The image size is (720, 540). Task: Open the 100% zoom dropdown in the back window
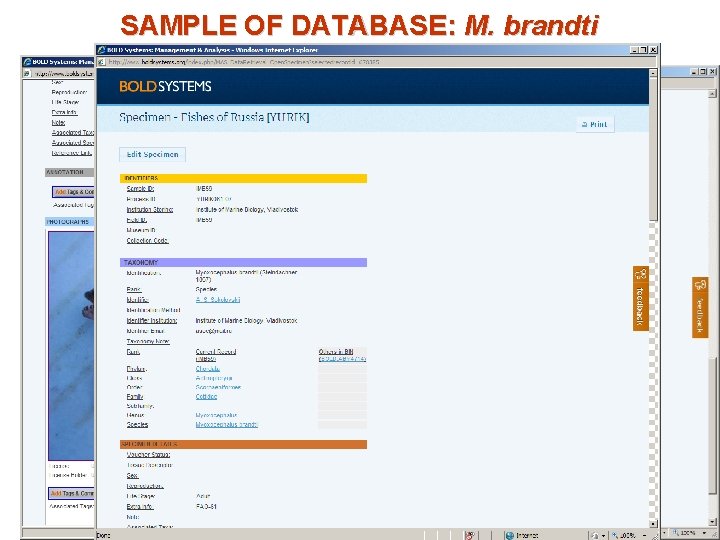704,533
